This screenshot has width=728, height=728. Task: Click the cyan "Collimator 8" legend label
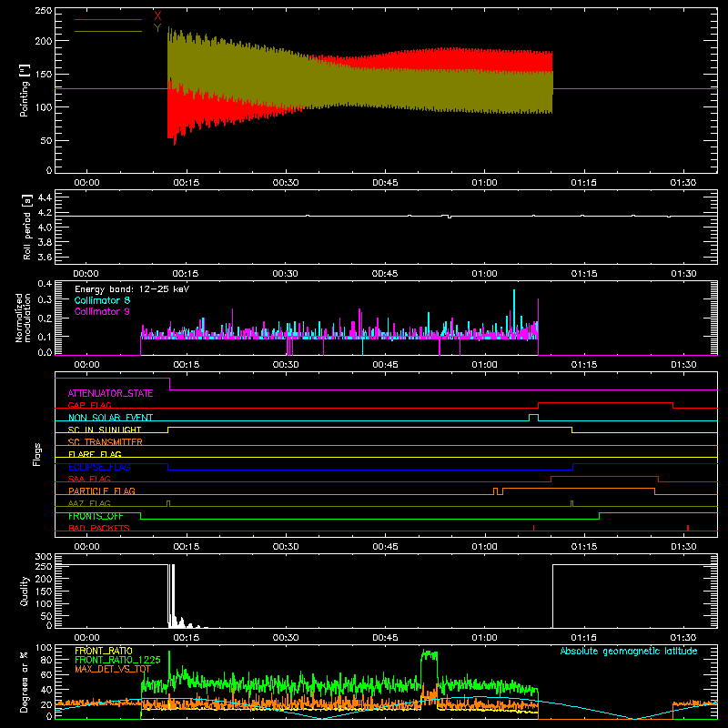click(x=102, y=300)
